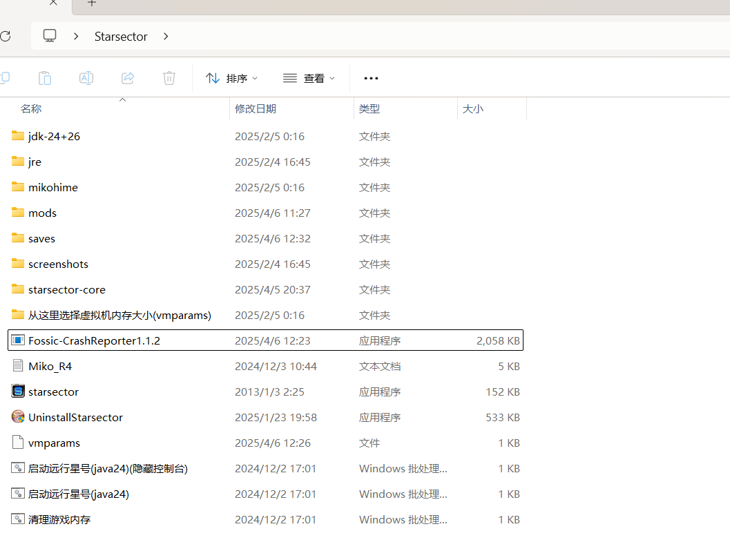Viewport: 730px width, 560px height.
Task: Expand the chevron before Starsector breadcrumb
Action: [77, 36]
